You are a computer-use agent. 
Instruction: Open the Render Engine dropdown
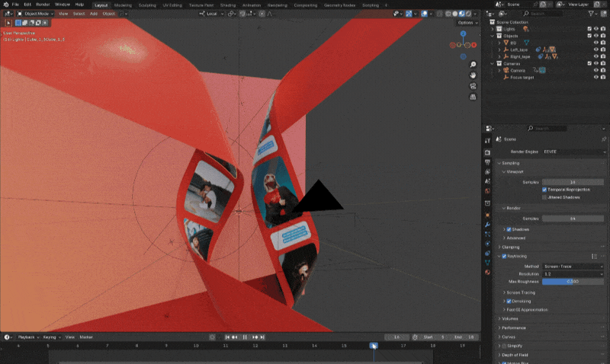(x=574, y=152)
